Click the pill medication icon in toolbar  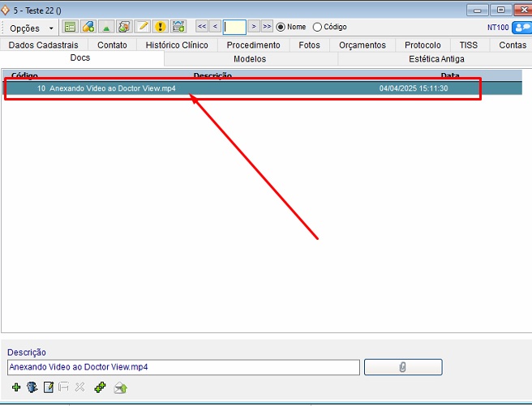click(88, 27)
